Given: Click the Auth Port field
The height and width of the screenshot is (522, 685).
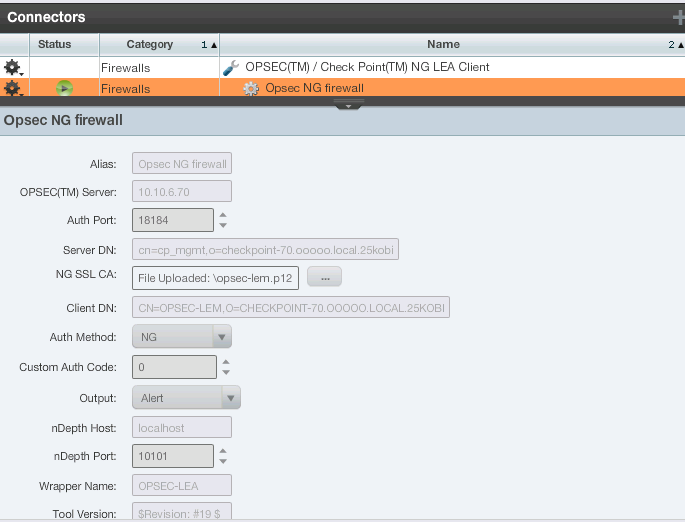Looking at the screenshot, I should (173, 220).
